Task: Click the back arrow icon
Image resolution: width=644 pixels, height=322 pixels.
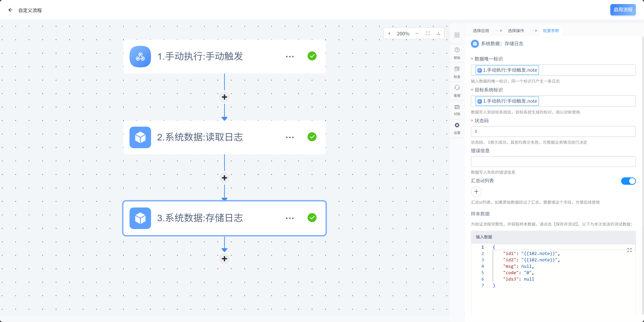Action: coord(10,10)
